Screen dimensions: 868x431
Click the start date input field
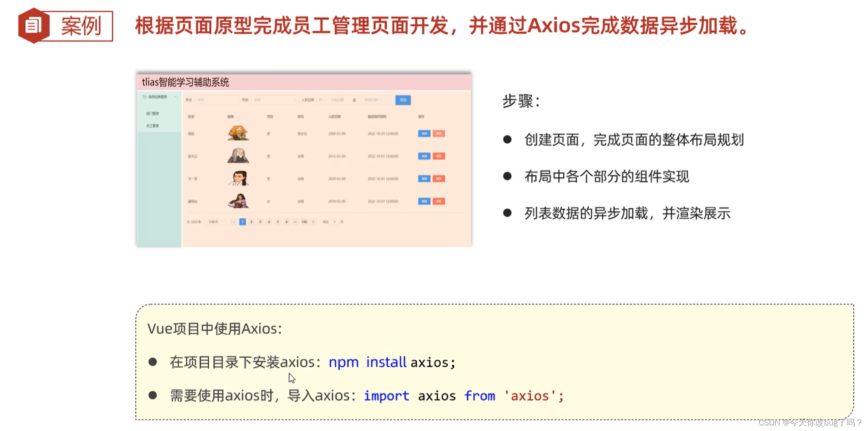pos(337,100)
